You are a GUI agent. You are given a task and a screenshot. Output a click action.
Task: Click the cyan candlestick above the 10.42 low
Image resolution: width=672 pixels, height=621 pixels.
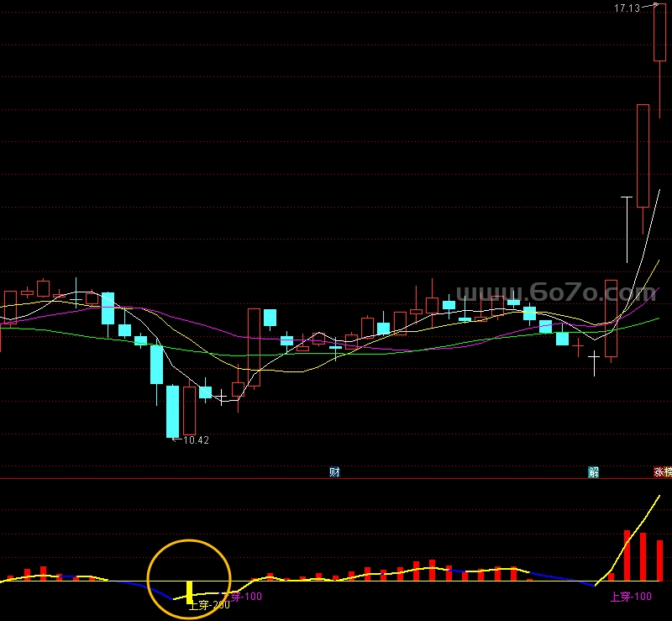pyautogui.click(x=172, y=411)
